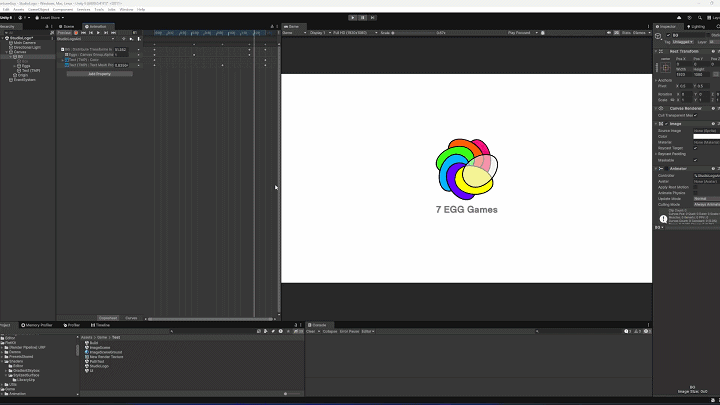Image resolution: width=720 pixels, height=405 pixels.
Task: Toggle the Cull Transparent Mesh checkbox
Action: (x=695, y=115)
